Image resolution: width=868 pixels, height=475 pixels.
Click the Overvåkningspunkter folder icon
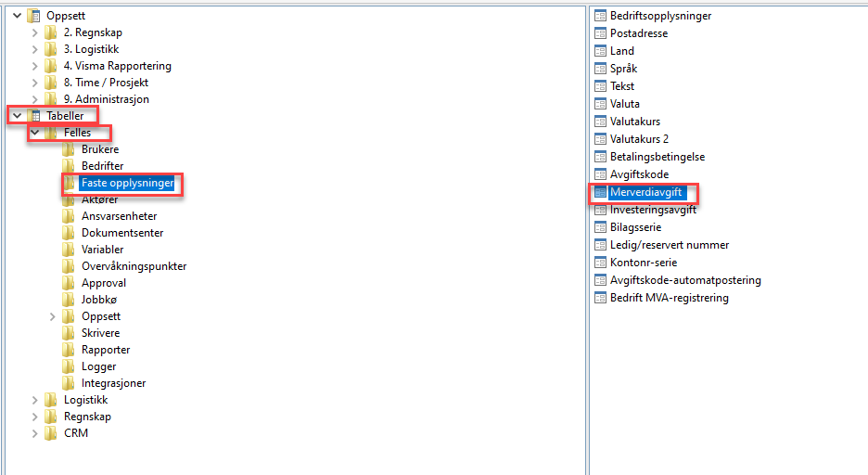pos(68,266)
